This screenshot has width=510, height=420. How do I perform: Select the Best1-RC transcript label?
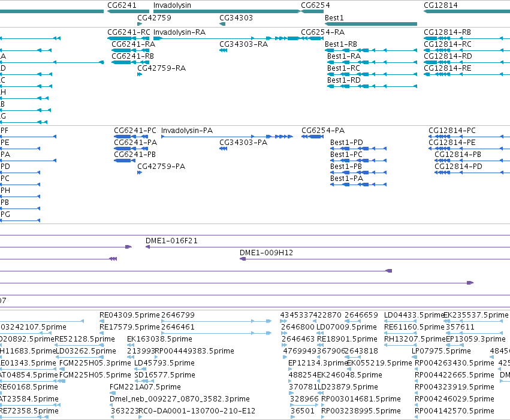click(x=343, y=68)
